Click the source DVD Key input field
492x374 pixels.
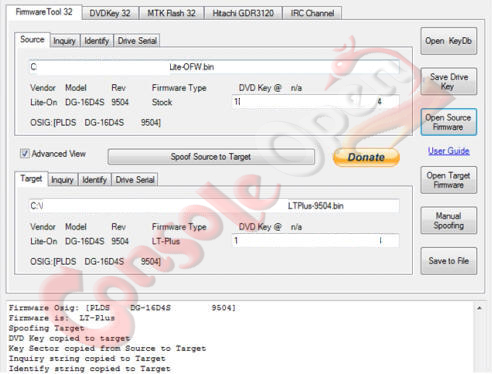click(315, 102)
